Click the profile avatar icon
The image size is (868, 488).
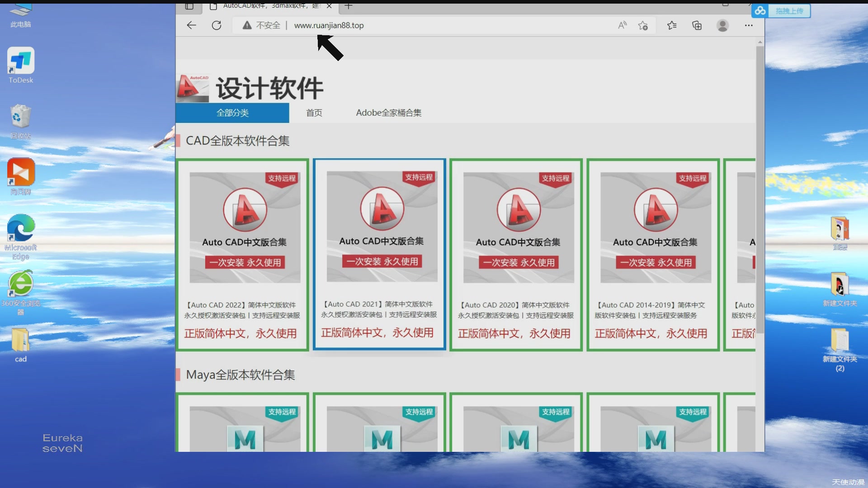pyautogui.click(x=722, y=25)
